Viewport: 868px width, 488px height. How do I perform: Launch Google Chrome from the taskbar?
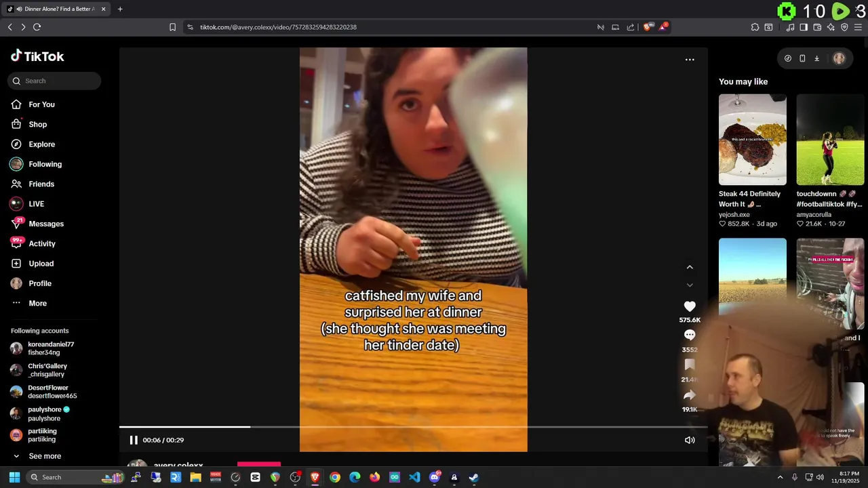pyautogui.click(x=335, y=477)
